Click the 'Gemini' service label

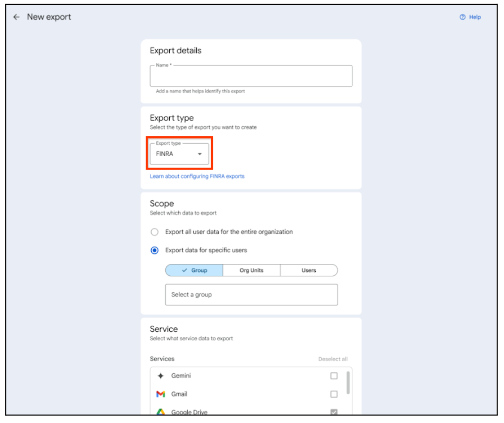point(181,376)
